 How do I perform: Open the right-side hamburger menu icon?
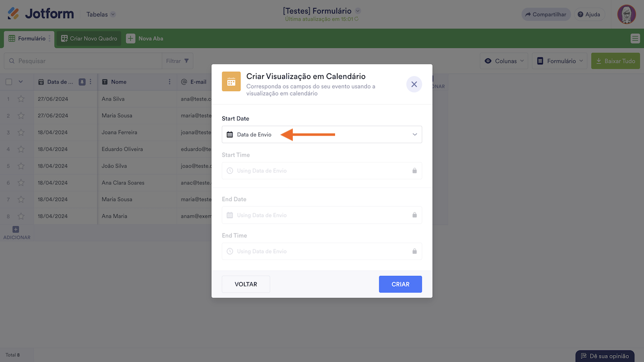click(635, 39)
